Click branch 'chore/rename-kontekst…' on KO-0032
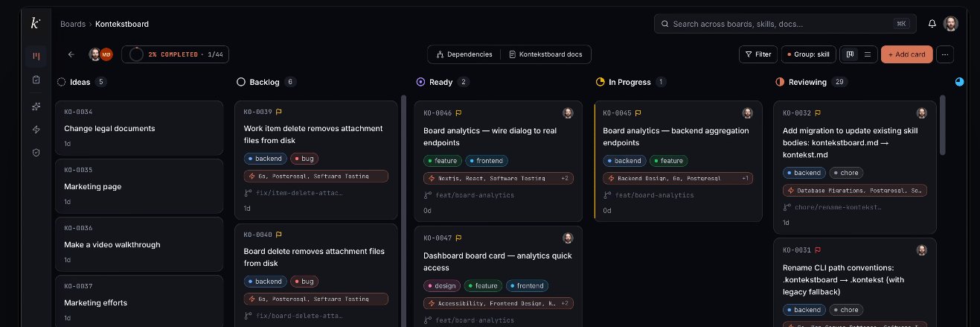This screenshot has width=980, height=327. click(832, 206)
